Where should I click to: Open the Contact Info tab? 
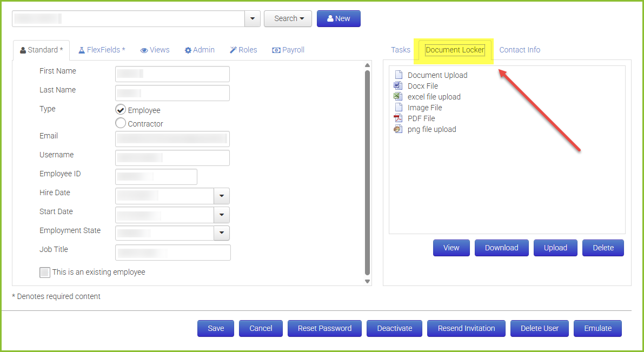(x=520, y=50)
